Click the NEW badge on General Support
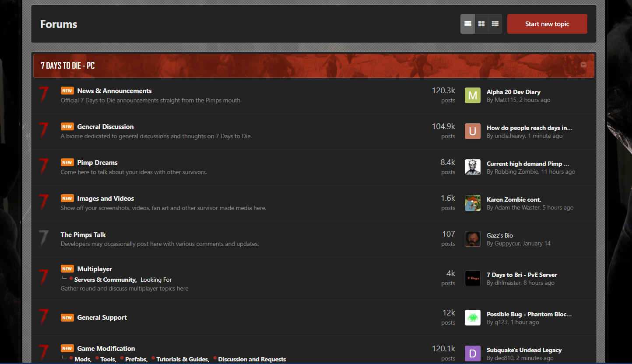The height and width of the screenshot is (364, 632). [x=67, y=318]
